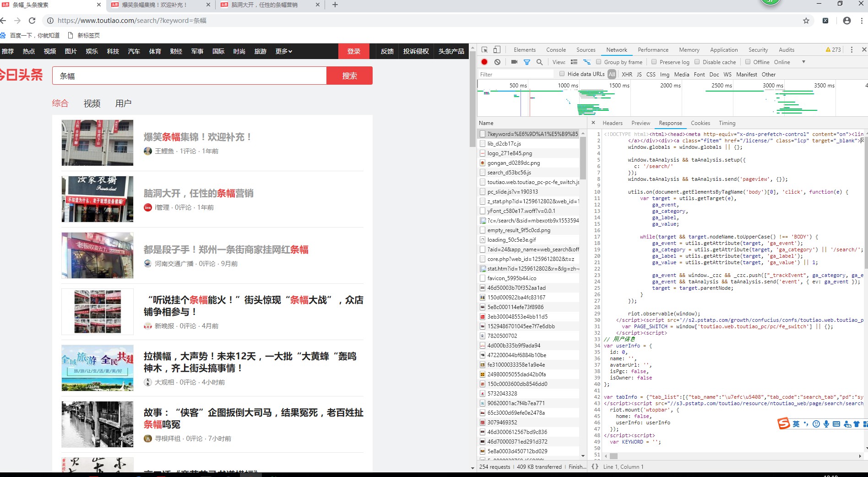Open the Performance panel
This screenshot has height=477, width=868.
(x=653, y=49)
